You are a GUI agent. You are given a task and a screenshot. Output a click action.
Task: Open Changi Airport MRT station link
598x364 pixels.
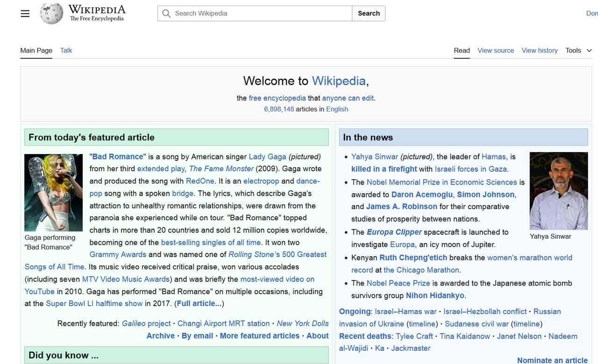(x=223, y=323)
